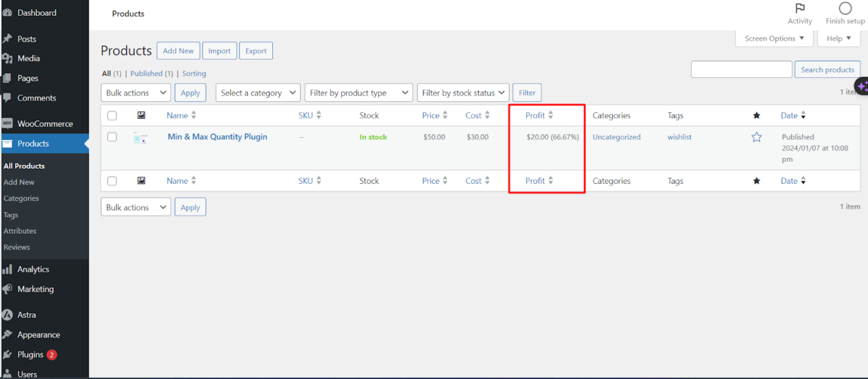Open the wishlist tag link
This screenshot has width=868, height=379.
(679, 137)
